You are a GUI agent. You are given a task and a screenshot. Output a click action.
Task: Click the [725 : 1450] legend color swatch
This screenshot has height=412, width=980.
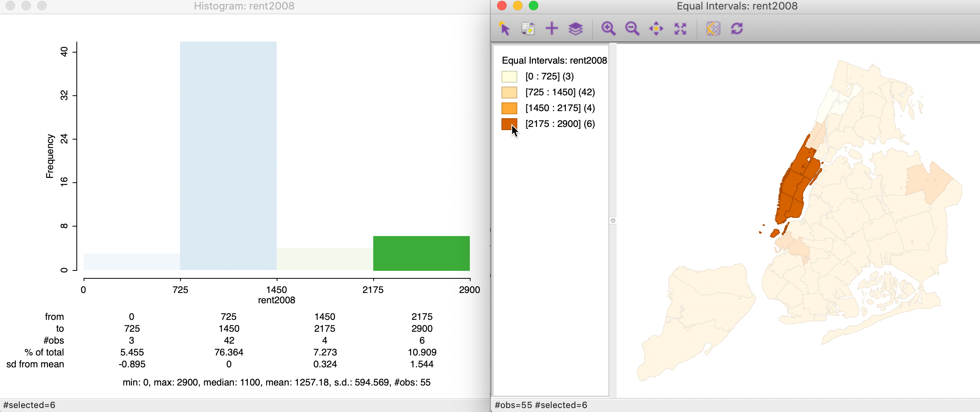point(509,92)
